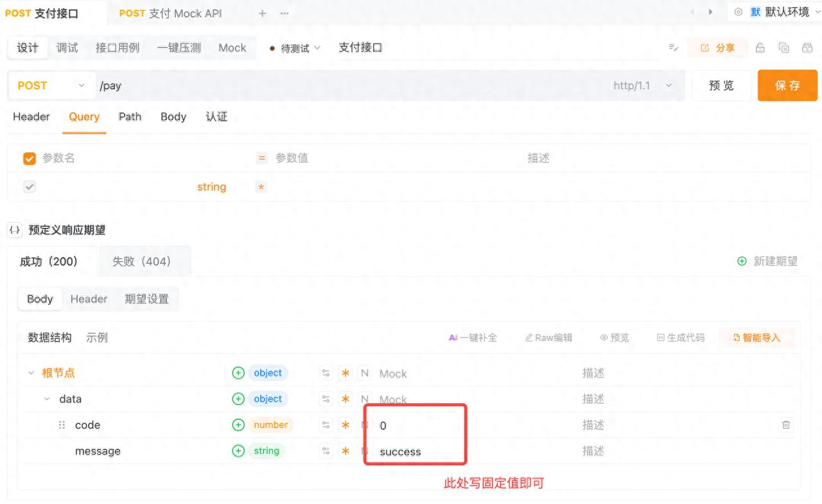The image size is (822, 504).
Task: Click the edit description icon left of 分享
Action: pos(674,48)
